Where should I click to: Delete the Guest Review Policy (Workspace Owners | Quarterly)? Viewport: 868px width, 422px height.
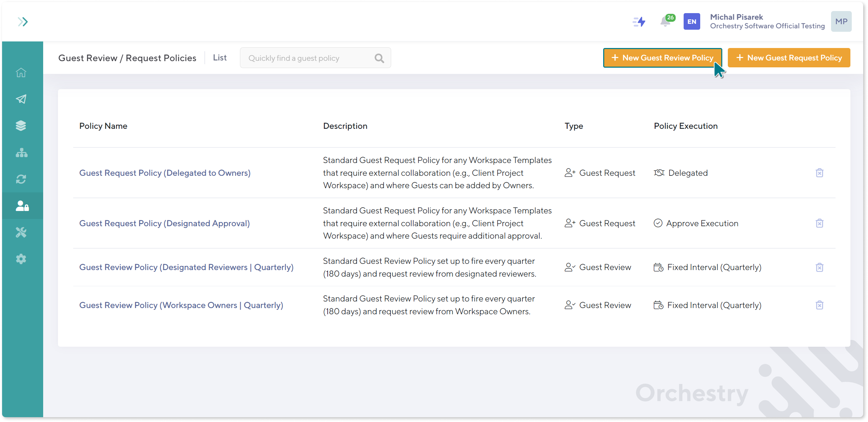coord(820,305)
